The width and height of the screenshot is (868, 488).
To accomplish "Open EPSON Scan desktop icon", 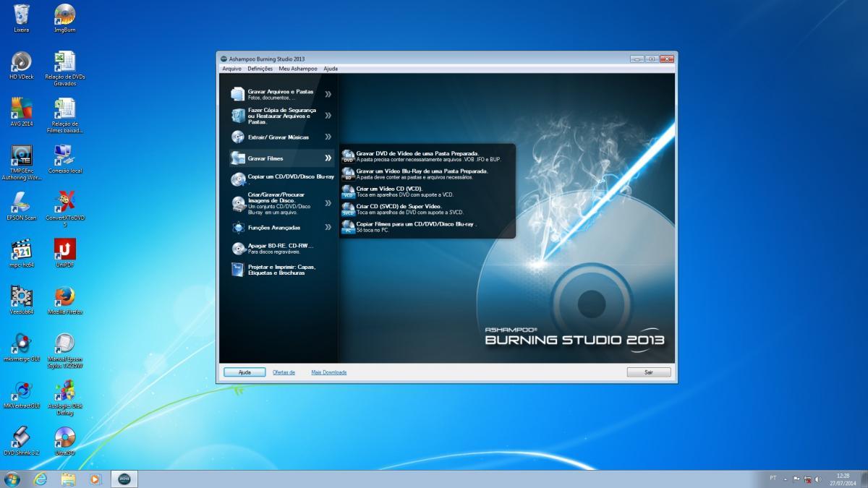I will (x=22, y=202).
